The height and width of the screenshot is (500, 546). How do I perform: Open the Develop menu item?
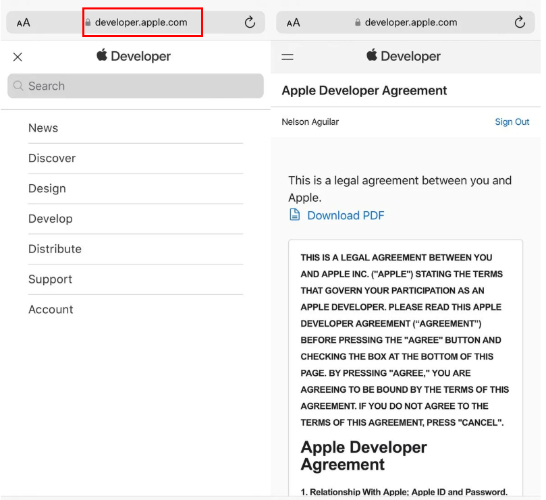pyautogui.click(x=135, y=219)
